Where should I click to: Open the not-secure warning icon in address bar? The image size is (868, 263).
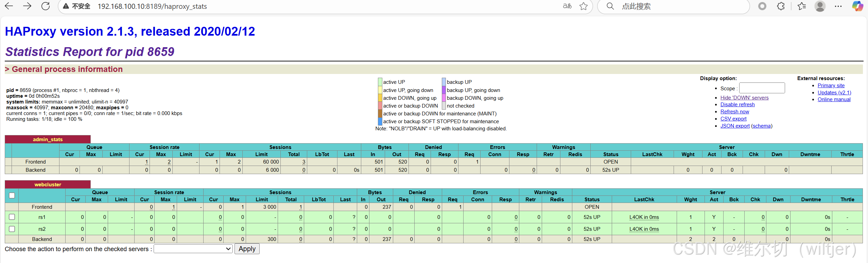pos(66,6)
